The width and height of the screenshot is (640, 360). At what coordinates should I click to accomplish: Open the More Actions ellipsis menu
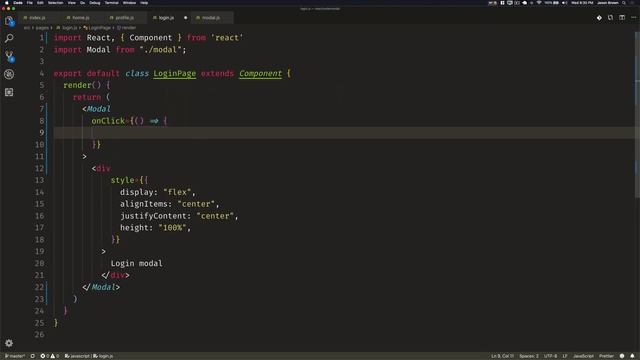click(633, 18)
